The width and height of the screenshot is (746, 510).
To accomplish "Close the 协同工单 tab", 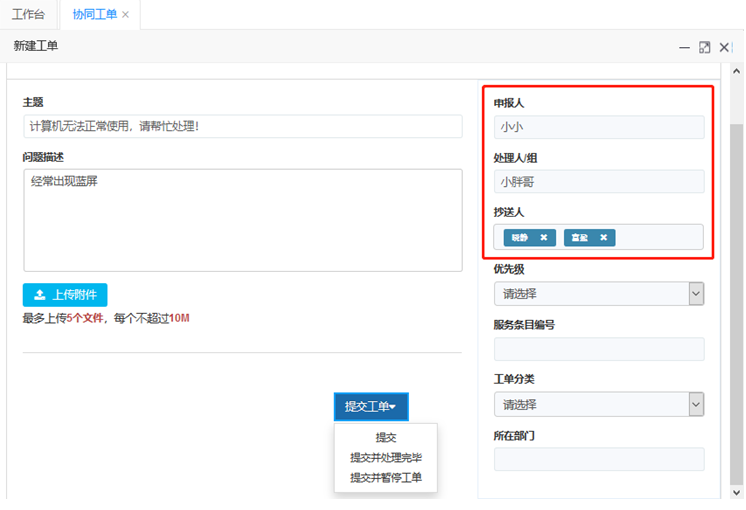I will tap(125, 15).
